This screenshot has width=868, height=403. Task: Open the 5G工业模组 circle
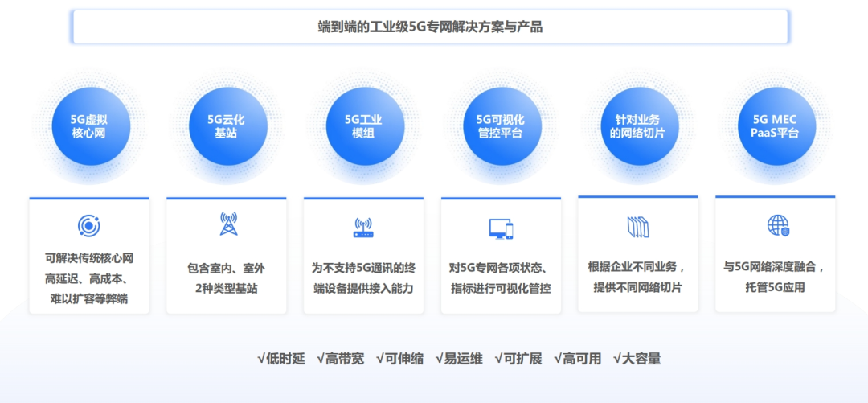point(364,126)
